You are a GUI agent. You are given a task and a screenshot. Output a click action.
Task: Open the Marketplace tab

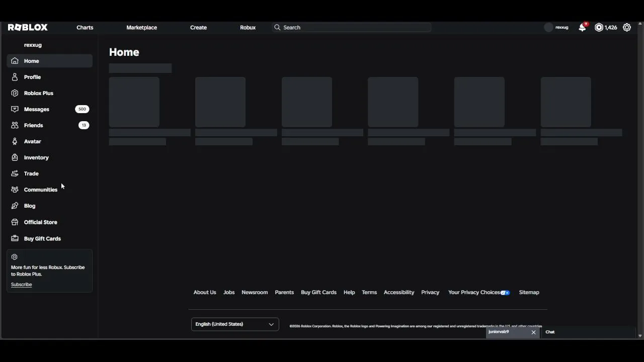click(142, 28)
